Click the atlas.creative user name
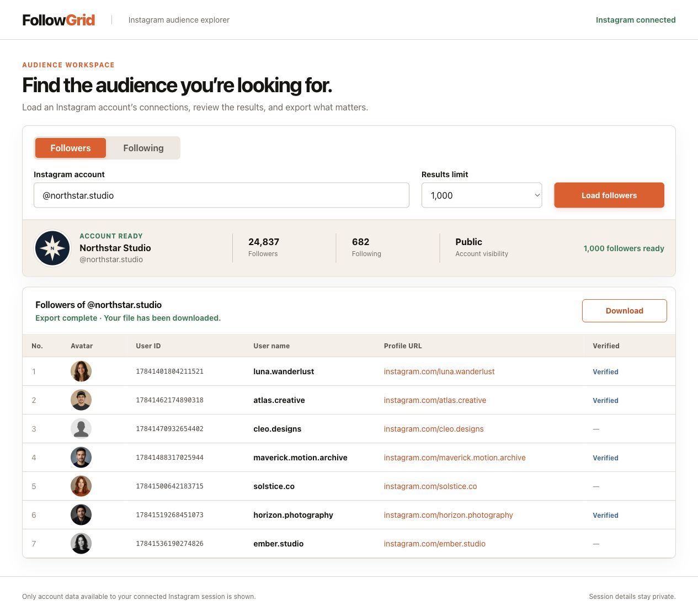Screen dimensions: 698x616 coord(279,400)
